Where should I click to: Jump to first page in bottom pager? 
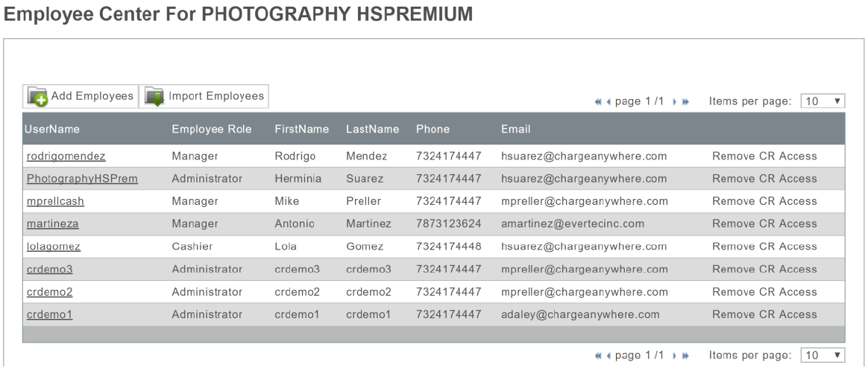(598, 356)
